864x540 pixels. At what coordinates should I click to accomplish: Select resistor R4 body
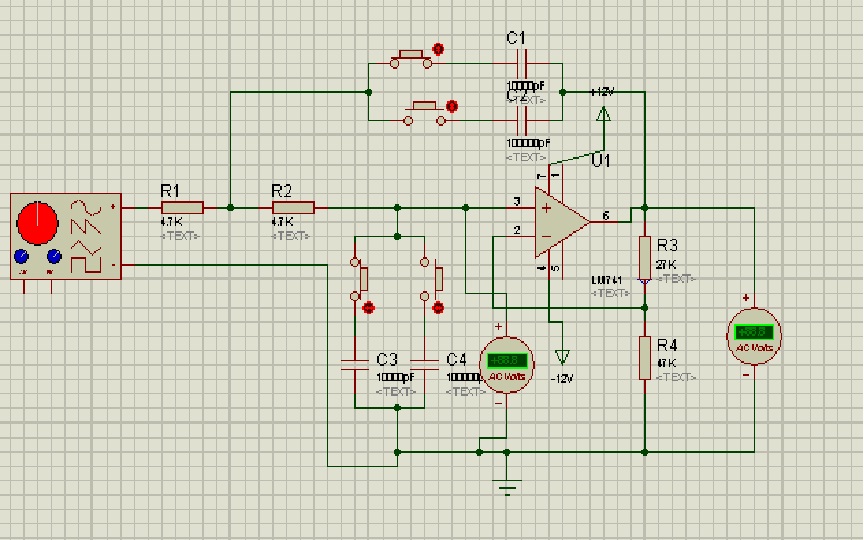(x=645, y=358)
